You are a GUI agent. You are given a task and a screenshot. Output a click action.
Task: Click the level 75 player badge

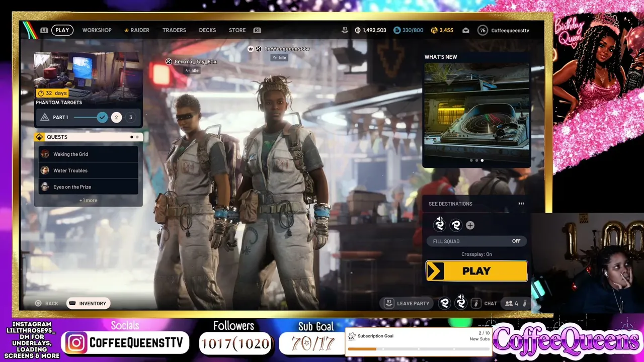482,30
